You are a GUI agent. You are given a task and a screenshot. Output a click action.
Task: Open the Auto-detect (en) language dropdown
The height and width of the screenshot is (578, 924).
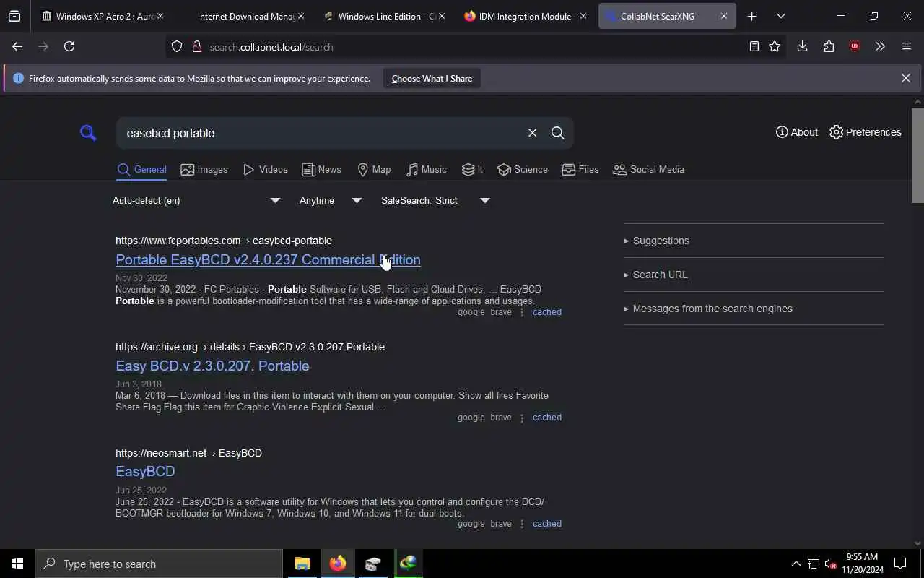point(196,200)
